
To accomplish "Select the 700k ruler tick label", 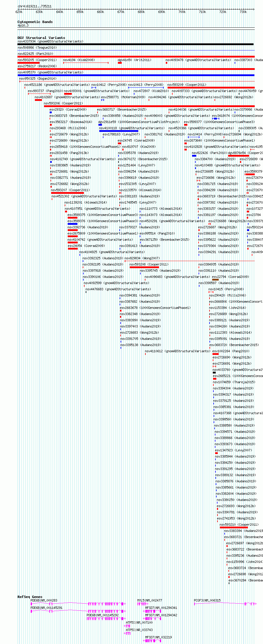I will click(182, 12).
